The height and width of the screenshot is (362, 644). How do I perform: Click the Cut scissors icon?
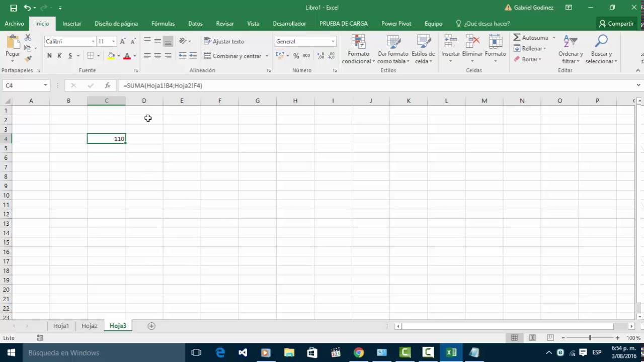(28, 38)
